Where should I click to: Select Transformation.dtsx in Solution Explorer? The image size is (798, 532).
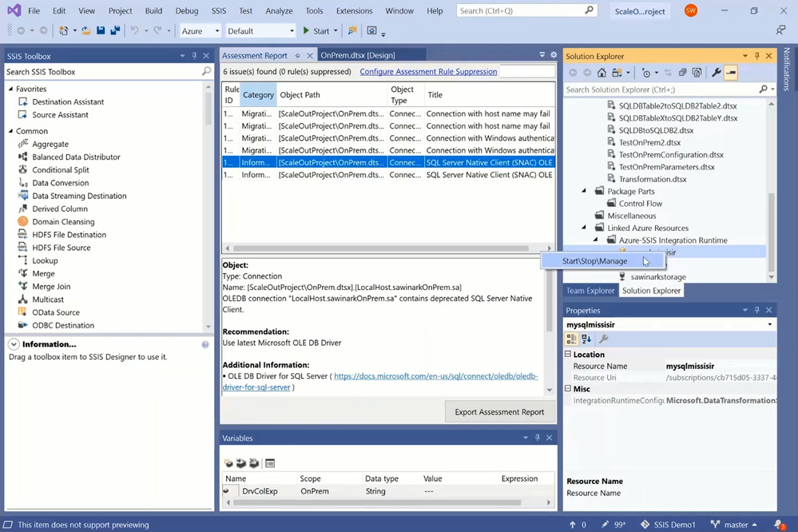click(653, 179)
